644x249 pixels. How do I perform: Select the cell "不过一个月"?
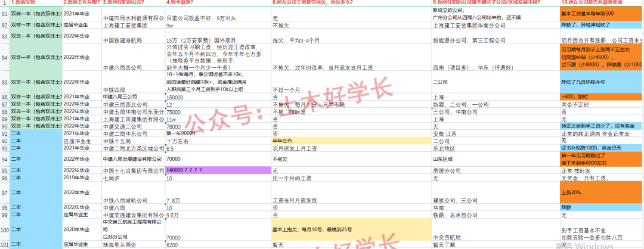[351, 82]
